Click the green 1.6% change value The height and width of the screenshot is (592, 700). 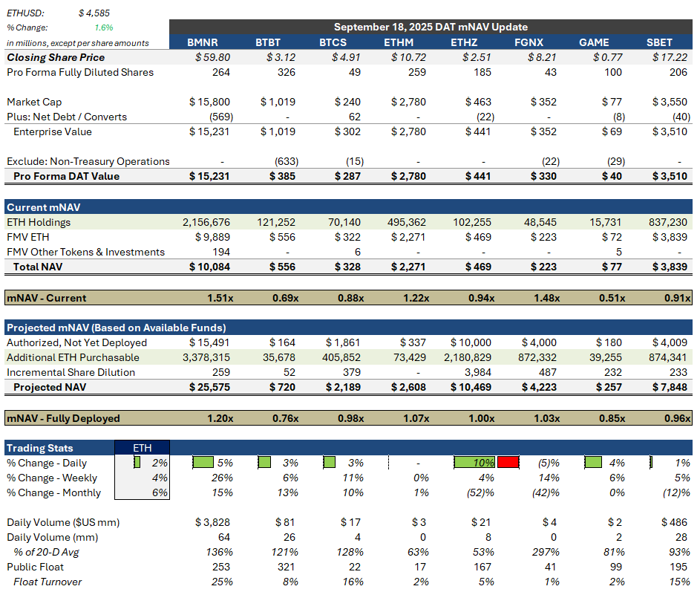click(x=104, y=27)
